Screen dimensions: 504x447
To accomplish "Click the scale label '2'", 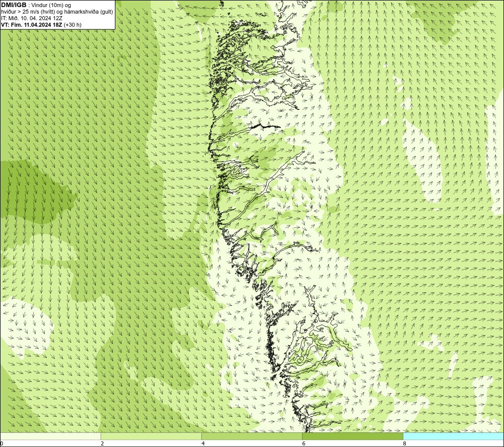I will point(102,443).
